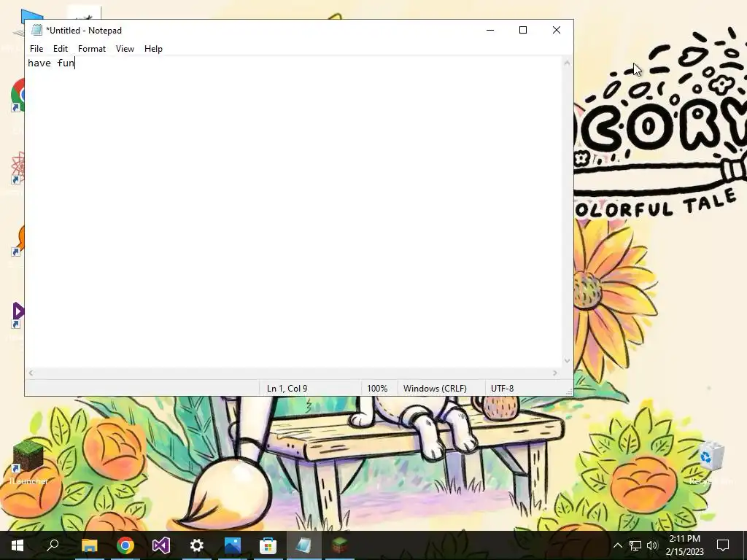
Task: Click the "Ln 1, Col 9" status entry
Action: (287, 389)
